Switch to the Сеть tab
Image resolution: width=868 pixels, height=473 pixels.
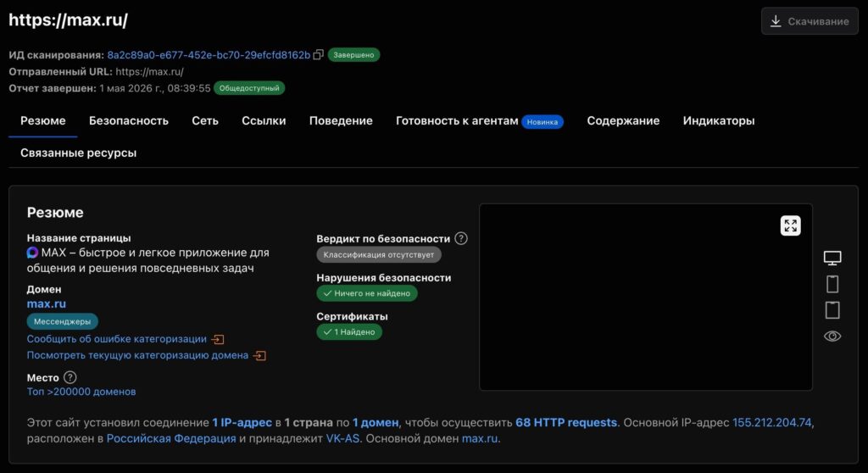[205, 120]
